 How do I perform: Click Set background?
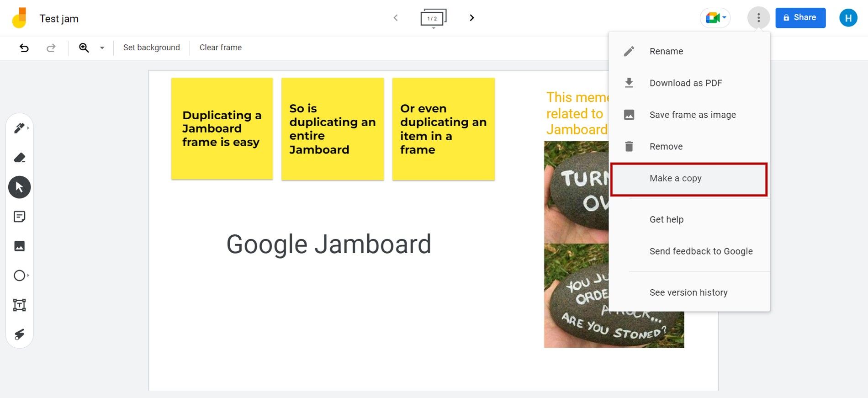coord(152,48)
